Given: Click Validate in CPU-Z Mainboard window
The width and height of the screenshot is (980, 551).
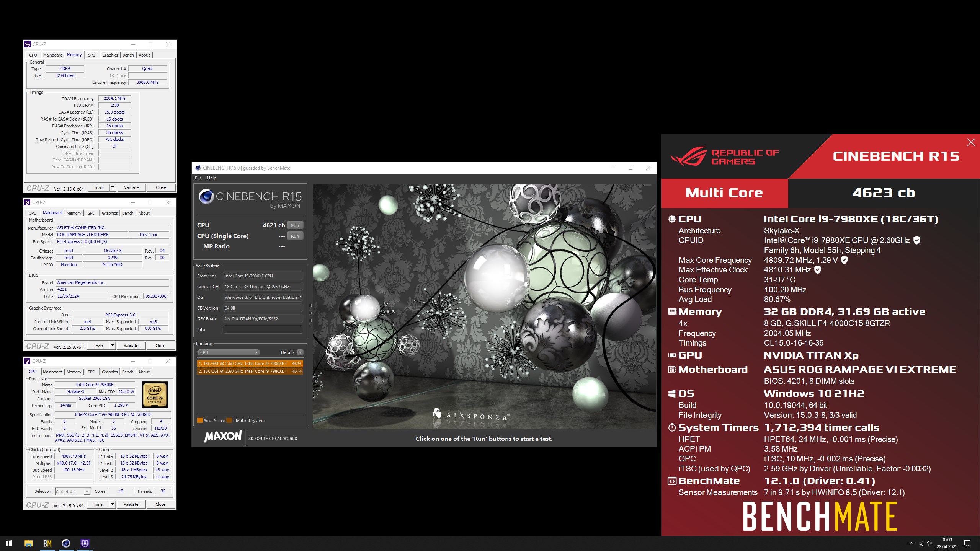Looking at the screenshot, I should (x=131, y=346).
